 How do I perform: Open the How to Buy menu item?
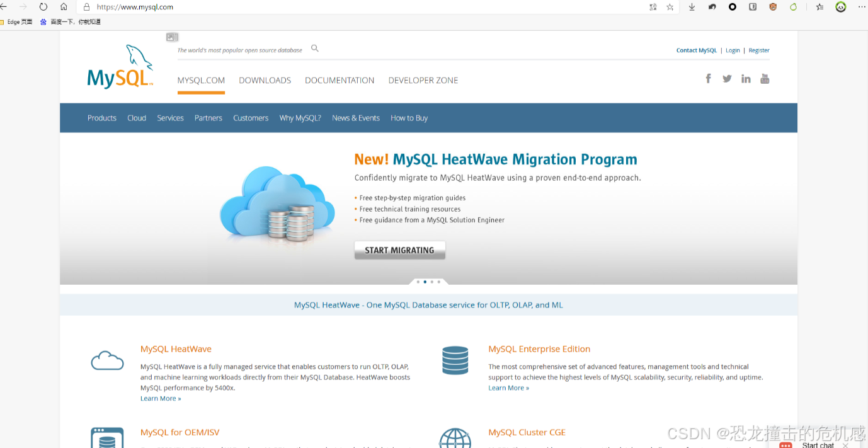(409, 118)
